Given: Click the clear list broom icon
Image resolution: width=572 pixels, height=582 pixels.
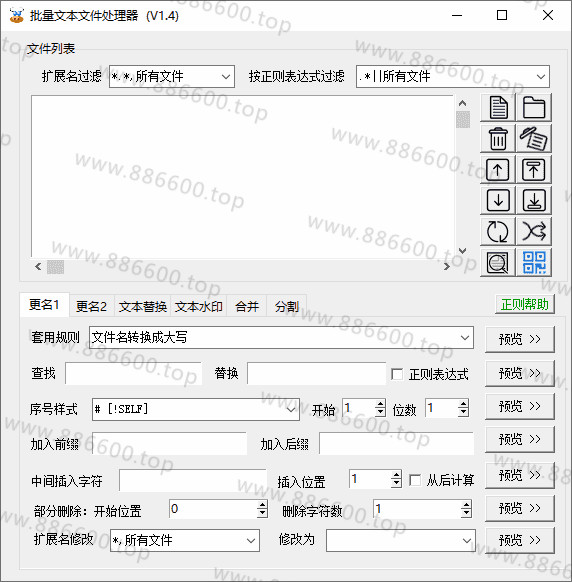Looking at the screenshot, I should click(534, 138).
